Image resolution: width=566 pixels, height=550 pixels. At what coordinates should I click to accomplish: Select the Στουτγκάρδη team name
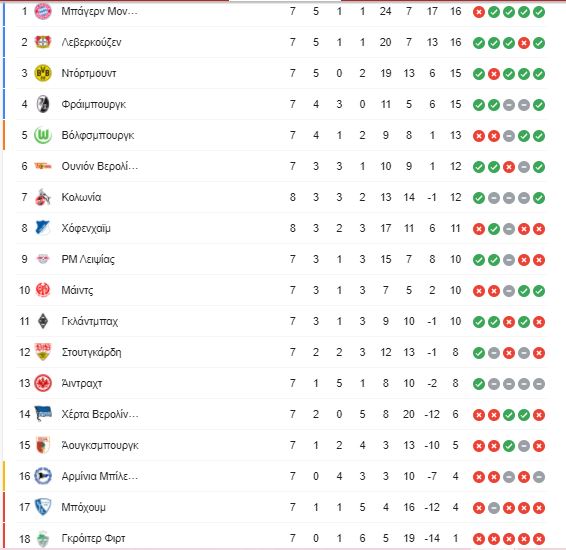(x=91, y=352)
